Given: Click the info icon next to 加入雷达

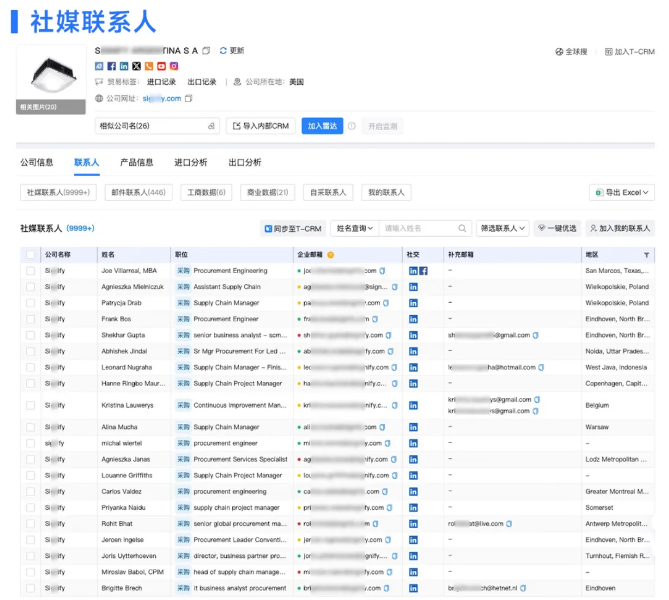Looking at the screenshot, I should (352, 126).
